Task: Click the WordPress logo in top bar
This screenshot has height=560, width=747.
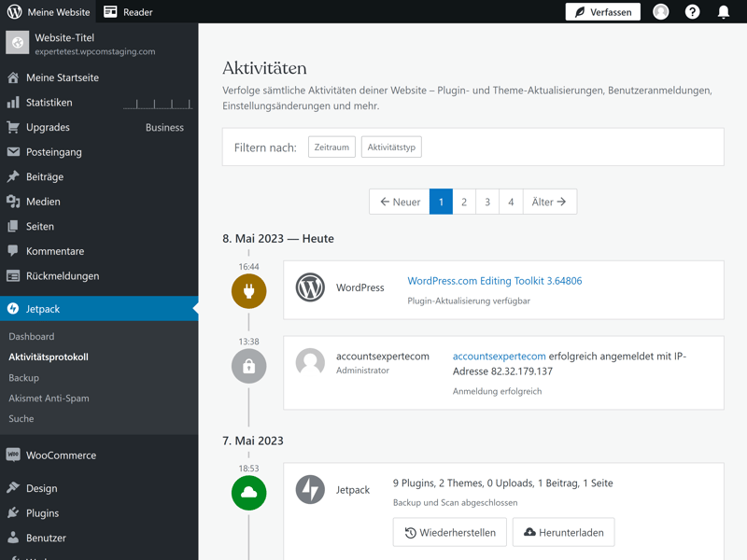Action: pyautogui.click(x=15, y=12)
